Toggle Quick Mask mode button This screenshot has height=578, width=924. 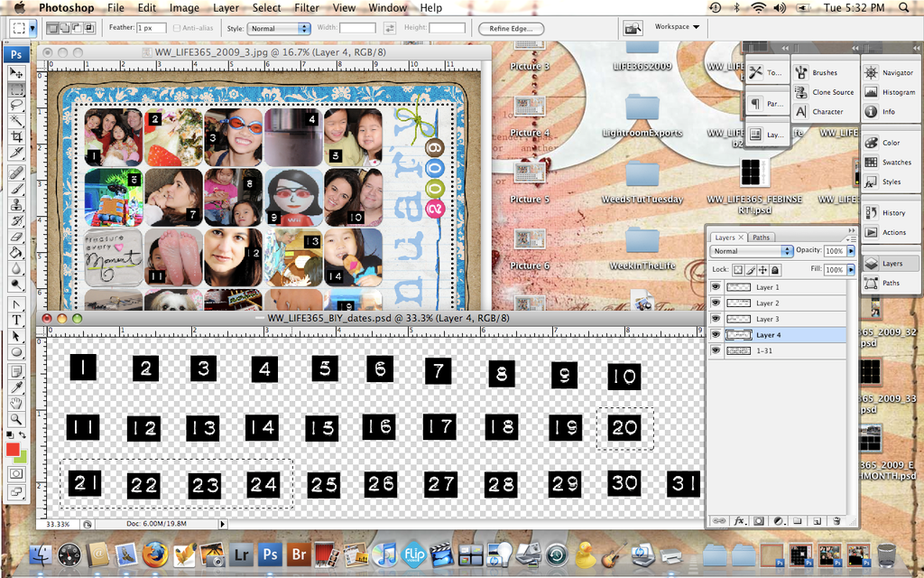[x=16, y=473]
